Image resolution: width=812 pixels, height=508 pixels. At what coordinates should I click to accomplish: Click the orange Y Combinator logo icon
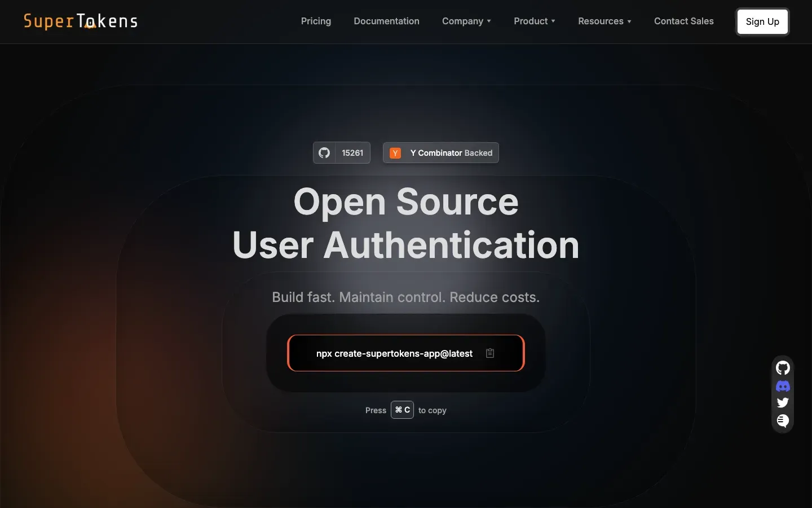tap(395, 153)
